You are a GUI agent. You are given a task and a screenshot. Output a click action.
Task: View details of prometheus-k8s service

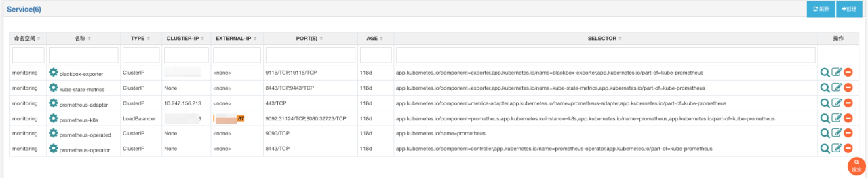point(825,118)
